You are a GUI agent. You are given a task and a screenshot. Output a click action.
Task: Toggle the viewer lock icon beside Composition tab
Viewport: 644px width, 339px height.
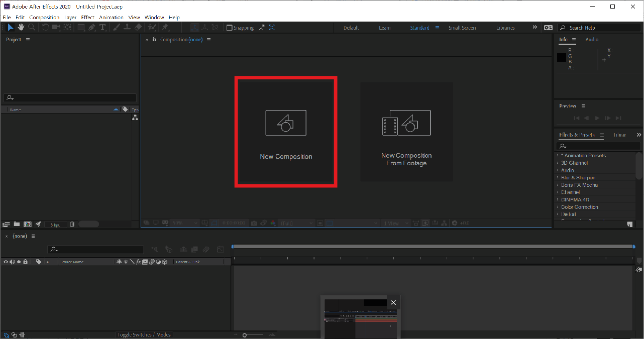tap(155, 40)
